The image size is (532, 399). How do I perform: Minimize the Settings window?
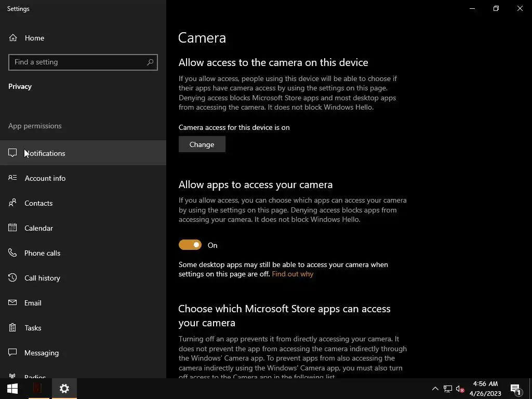472,8
